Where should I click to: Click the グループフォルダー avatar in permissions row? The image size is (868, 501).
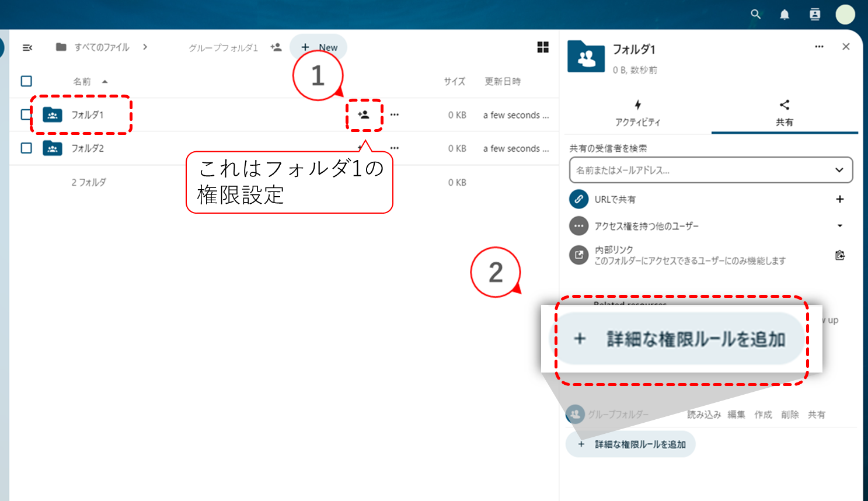(575, 415)
